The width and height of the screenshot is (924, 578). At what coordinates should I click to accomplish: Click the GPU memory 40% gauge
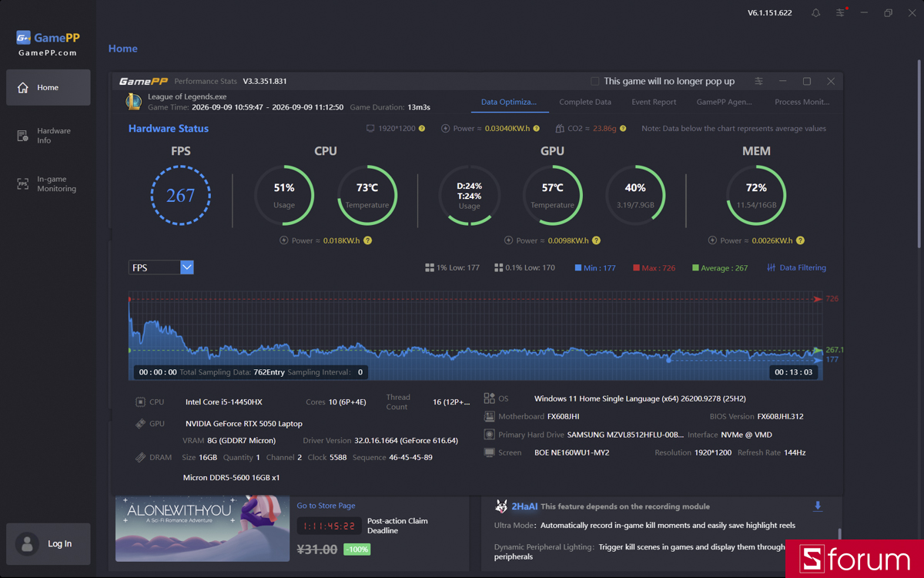point(635,195)
